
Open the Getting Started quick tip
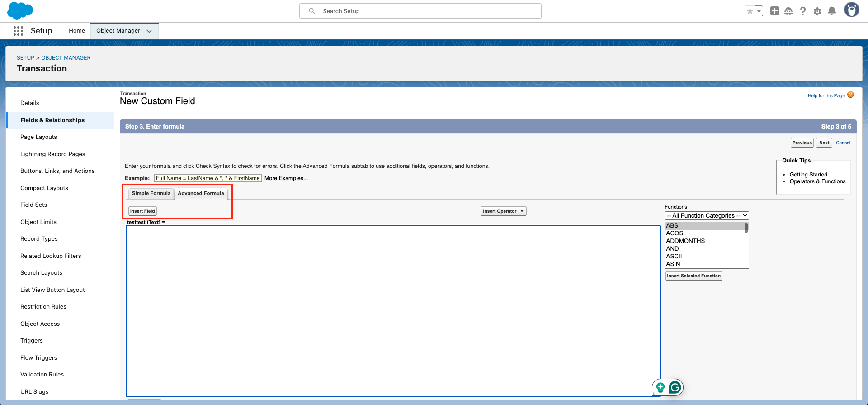pos(808,175)
